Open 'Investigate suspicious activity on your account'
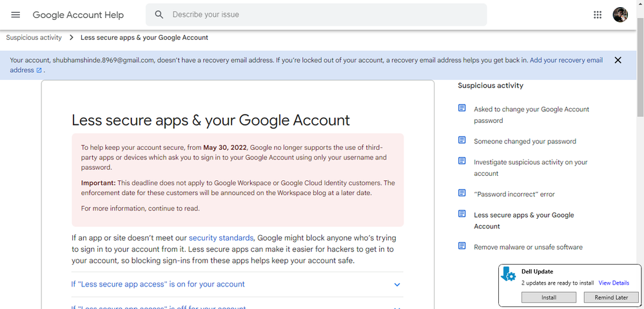Screen dimensions: 644x309 tap(531, 167)
